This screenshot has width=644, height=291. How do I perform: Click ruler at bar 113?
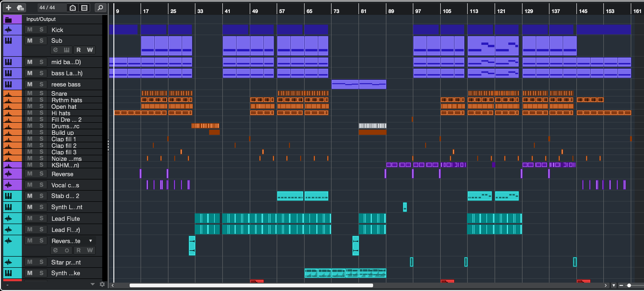[x=473, y=11]
